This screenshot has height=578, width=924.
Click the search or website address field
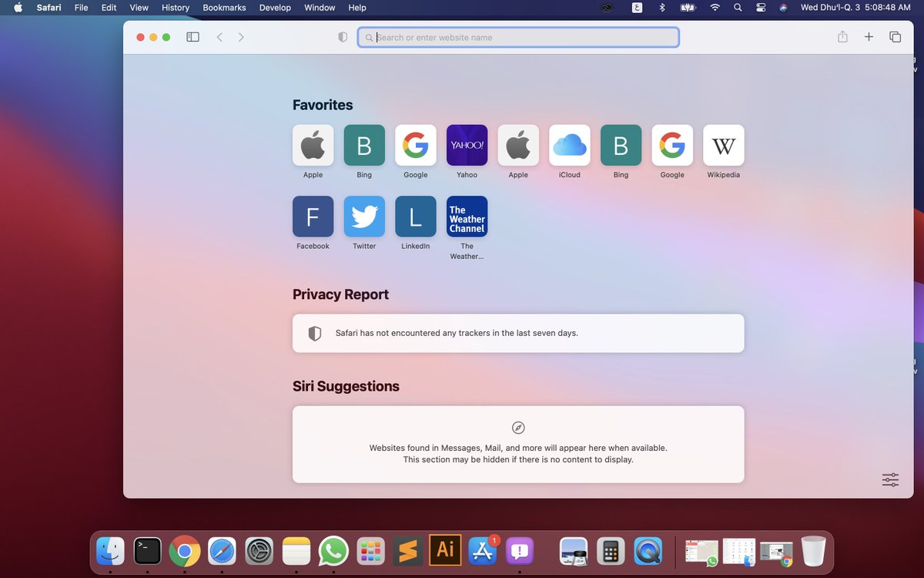click(518, 37)
